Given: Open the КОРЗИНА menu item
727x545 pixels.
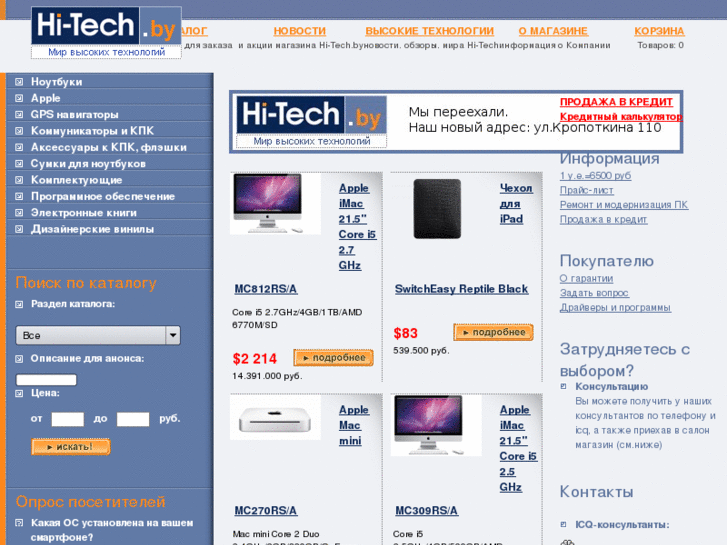Looking at the screenshot, I should click(x=659, y=31).
